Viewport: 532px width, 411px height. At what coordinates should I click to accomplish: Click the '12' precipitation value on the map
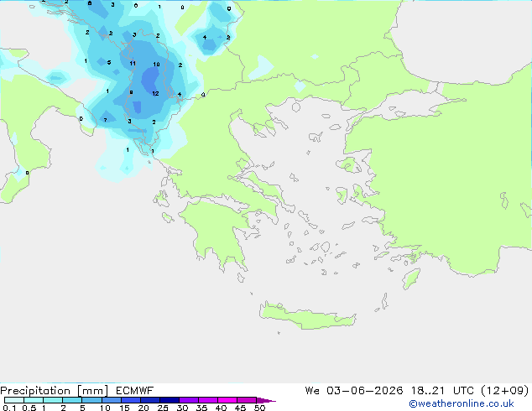[155, 94]
